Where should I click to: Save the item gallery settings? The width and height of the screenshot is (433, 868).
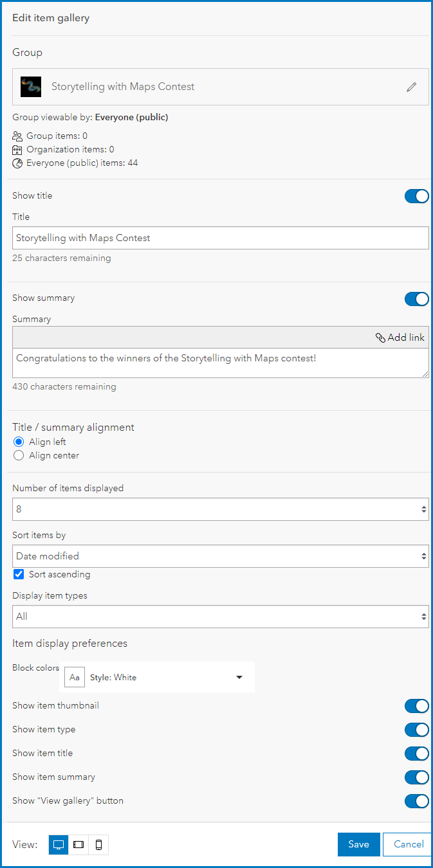coord(358,844)
